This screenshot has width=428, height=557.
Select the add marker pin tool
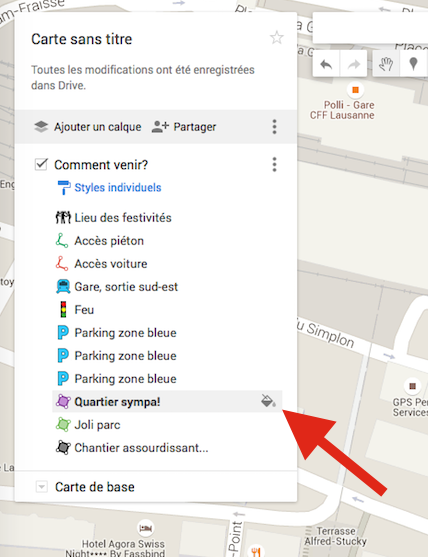[413, 64]
